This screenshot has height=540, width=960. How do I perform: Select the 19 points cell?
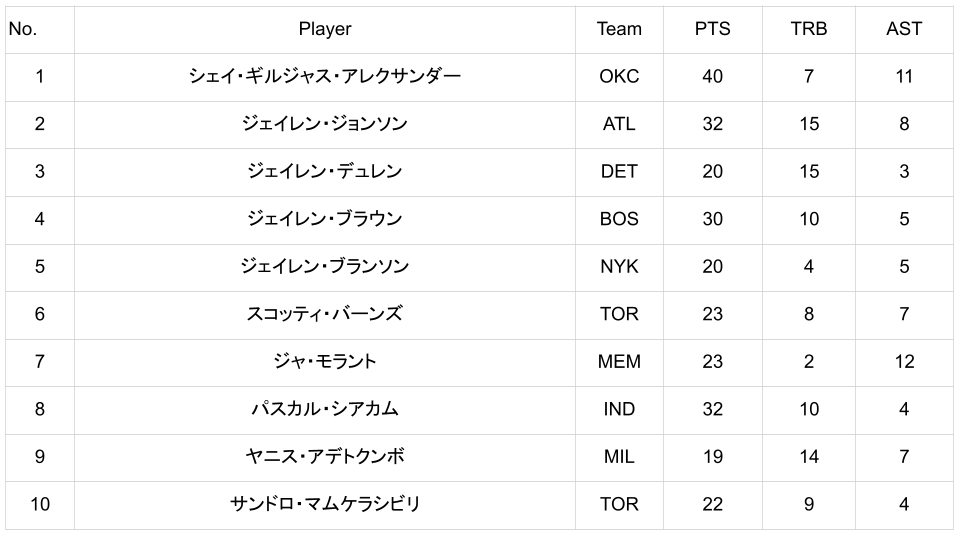[712, 456]
